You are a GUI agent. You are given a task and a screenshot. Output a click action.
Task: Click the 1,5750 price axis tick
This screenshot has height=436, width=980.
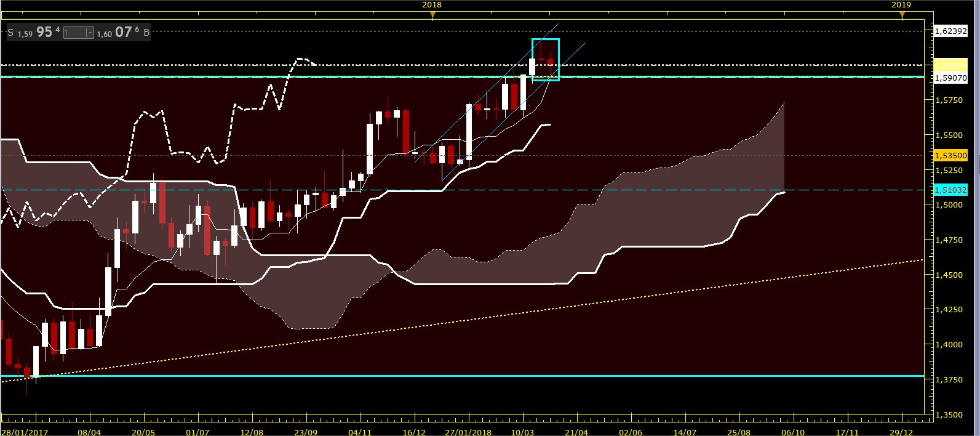pos(949,100)
